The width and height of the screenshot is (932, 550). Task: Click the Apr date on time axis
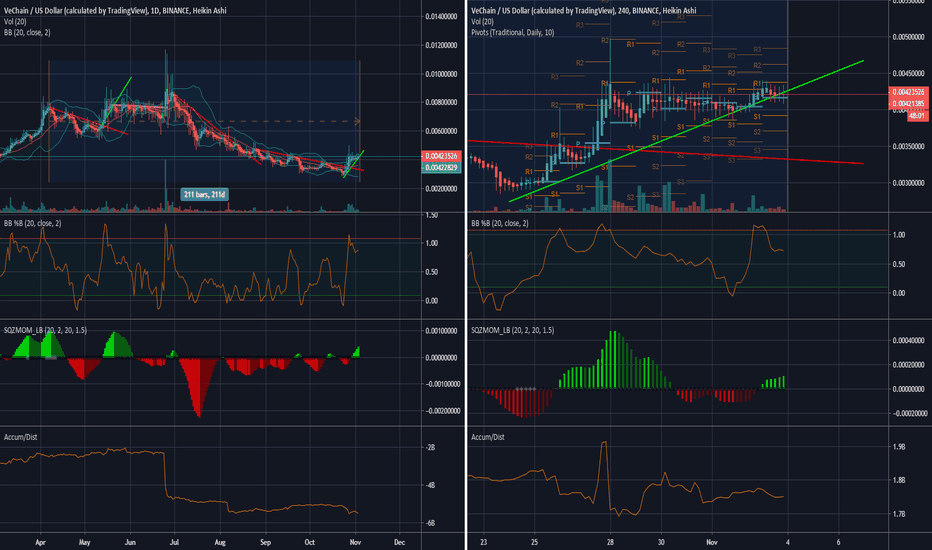point(40,542)
